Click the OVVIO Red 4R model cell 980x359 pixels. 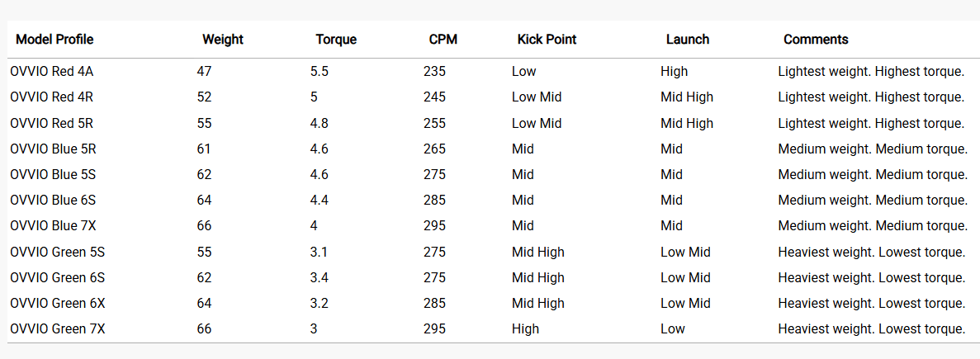52,97
